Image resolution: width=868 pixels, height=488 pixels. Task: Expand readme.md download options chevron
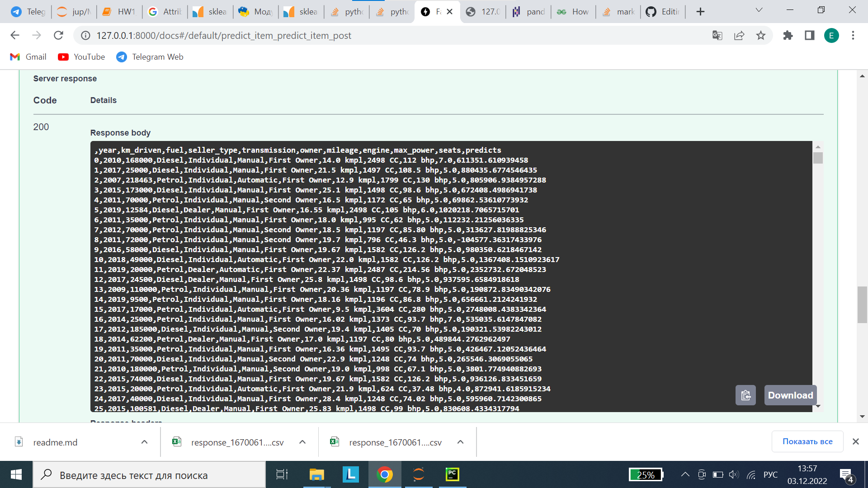pos(144,442)
